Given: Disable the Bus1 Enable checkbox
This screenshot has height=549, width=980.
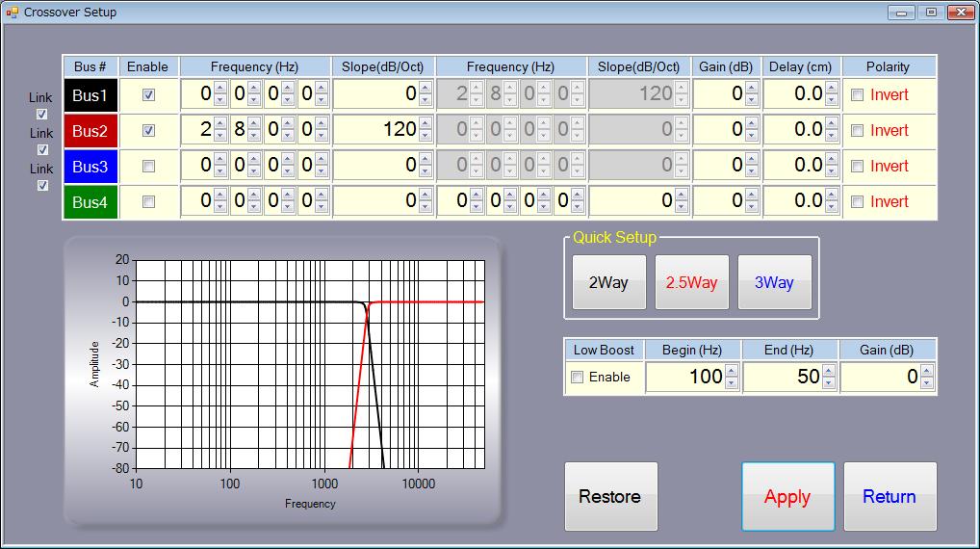Looking at the screenshot, I should (x=148, y=95).
